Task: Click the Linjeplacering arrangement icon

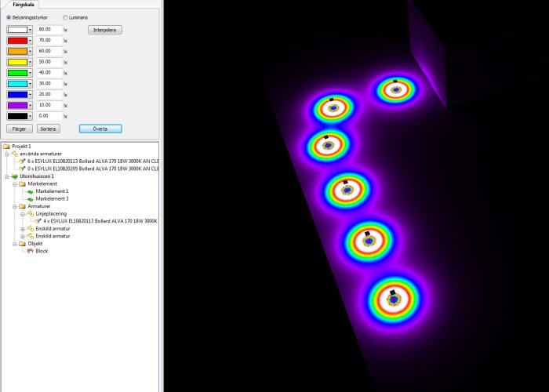Action: 30,213
